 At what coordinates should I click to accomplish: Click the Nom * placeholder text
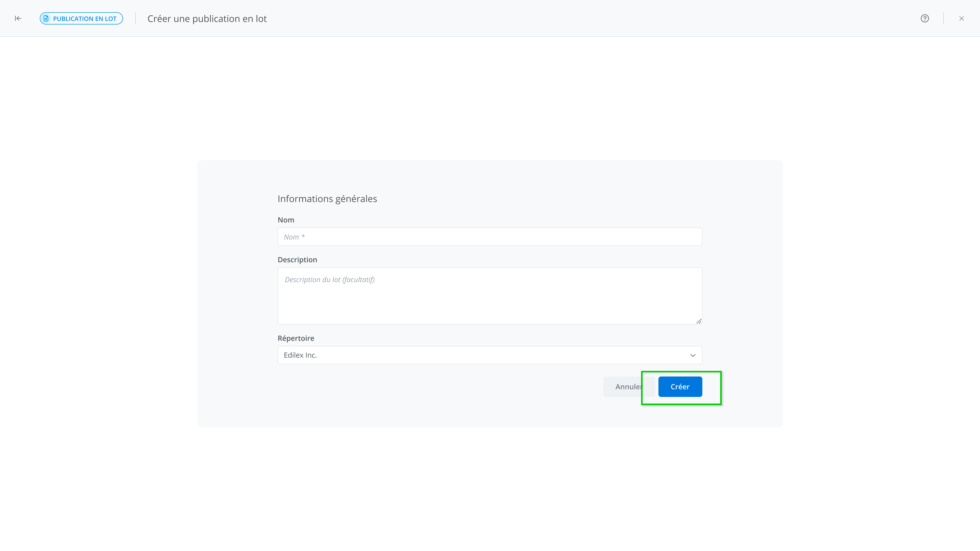tap(294, 237)
